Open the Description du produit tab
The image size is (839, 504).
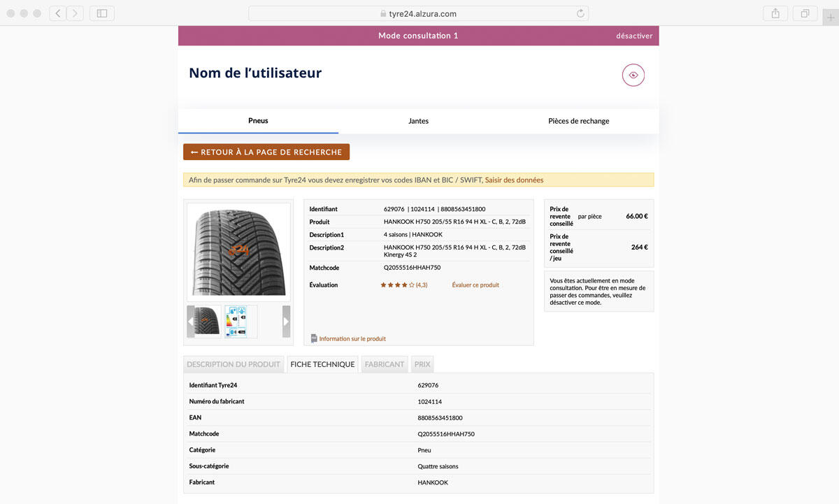tap(234, 364)
